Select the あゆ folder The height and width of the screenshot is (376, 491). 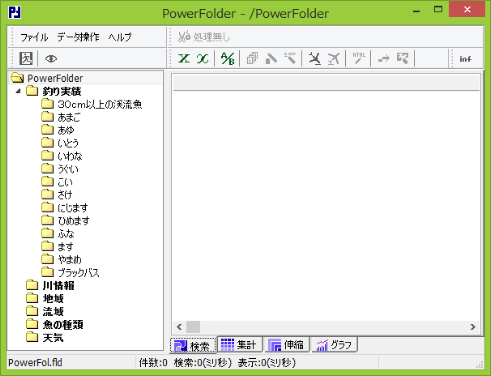(66, 130)
